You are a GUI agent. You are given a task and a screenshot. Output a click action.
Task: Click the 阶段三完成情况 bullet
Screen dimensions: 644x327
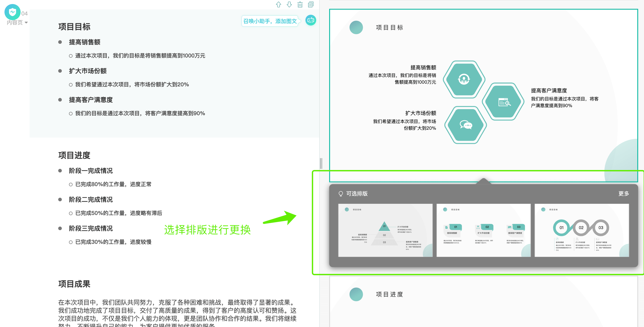coord(91,228)
